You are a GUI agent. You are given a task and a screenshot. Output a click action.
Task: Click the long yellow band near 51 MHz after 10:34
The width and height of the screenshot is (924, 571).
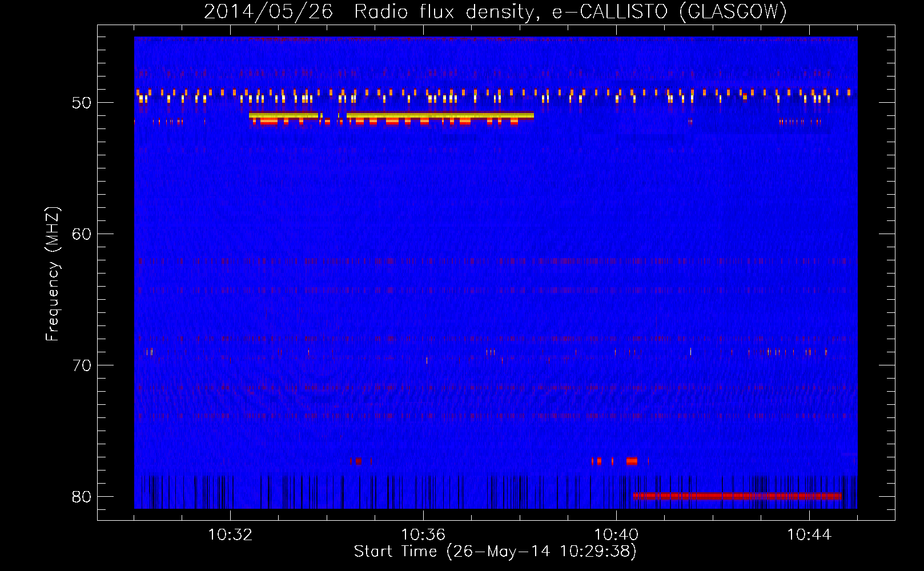[x=440, y=115]
